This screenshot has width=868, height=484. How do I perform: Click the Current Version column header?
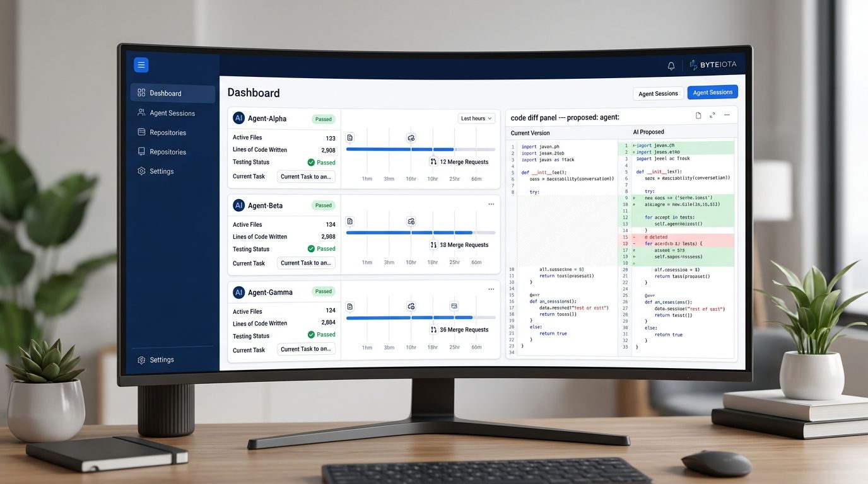coord(530,133)
